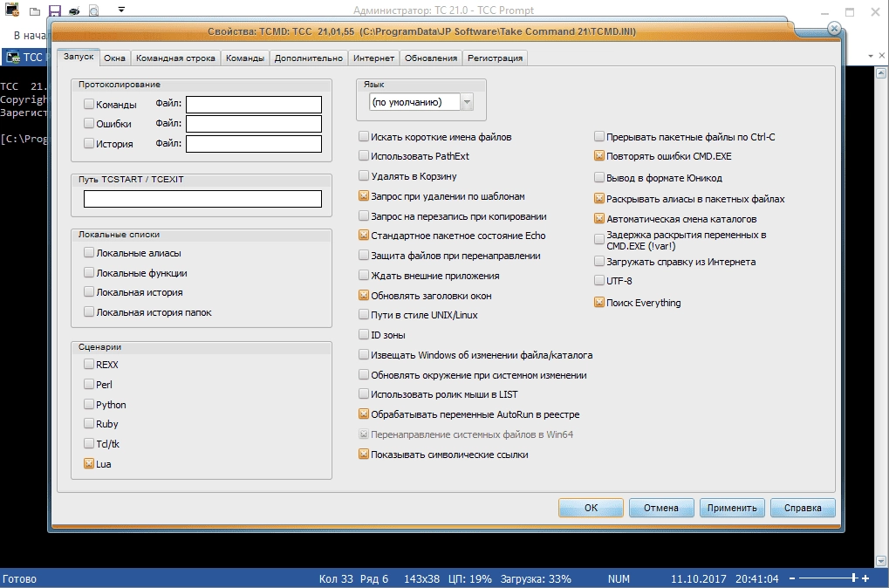Enable Ошибки logging checkbox

click(x=89, y=124)
